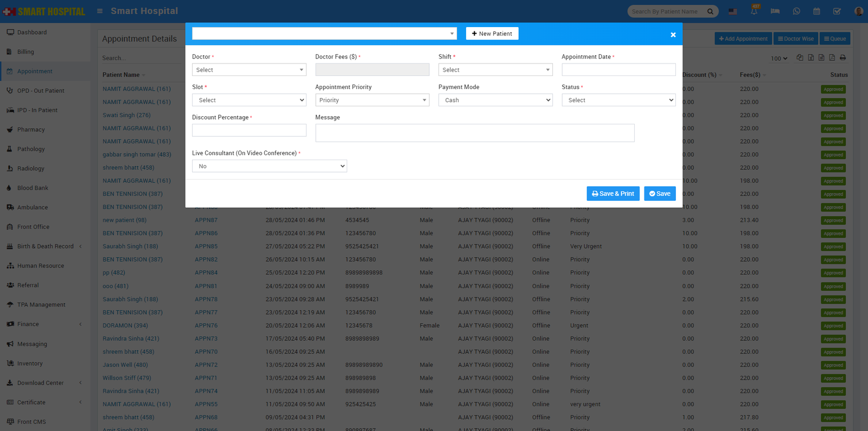Open the Payment Mode dropdown
This screenshot has width=868, height=431.
[x=495, y=100]
